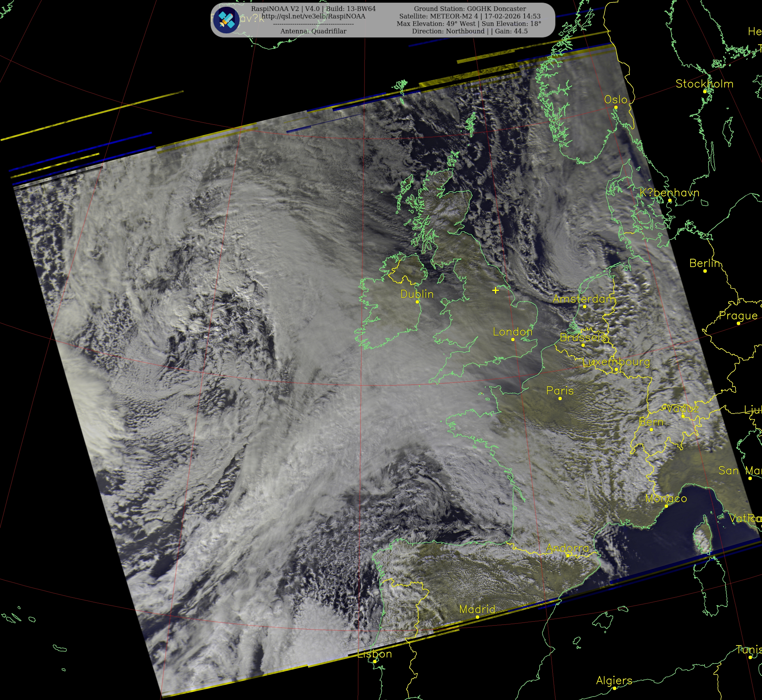
Task: Click the Madrid city marker dot
Action: tap(478, 617)
